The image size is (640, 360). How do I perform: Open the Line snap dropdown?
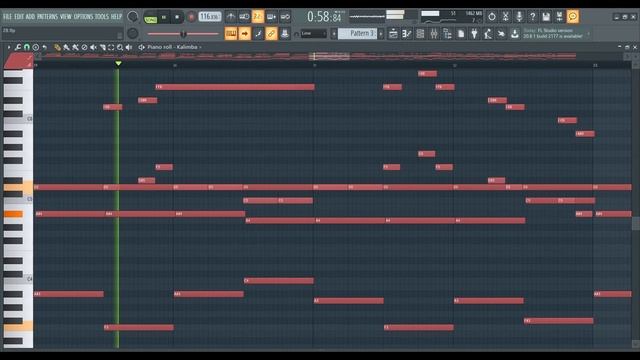tap(313, 33)
